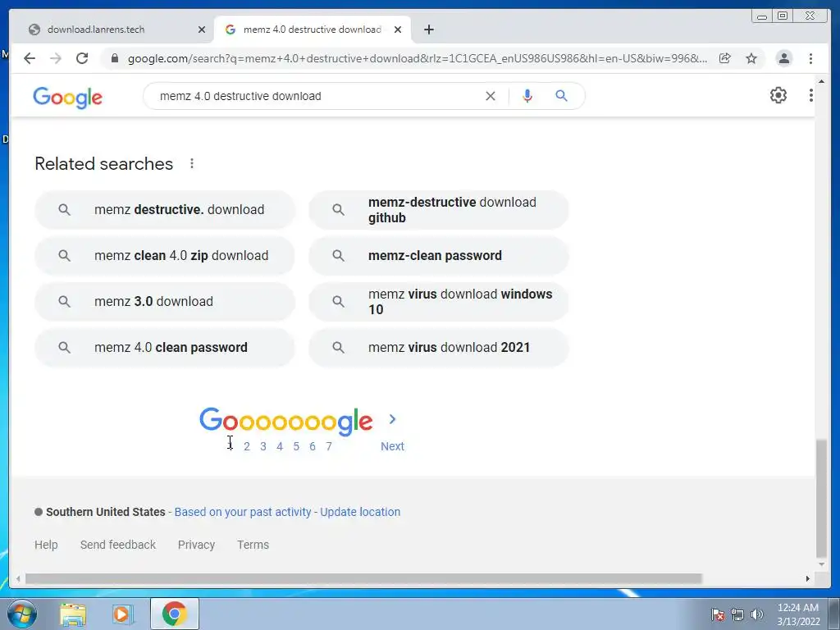Submit search with magnifier icon
840x630 pixels.
[x=561, y=96]
